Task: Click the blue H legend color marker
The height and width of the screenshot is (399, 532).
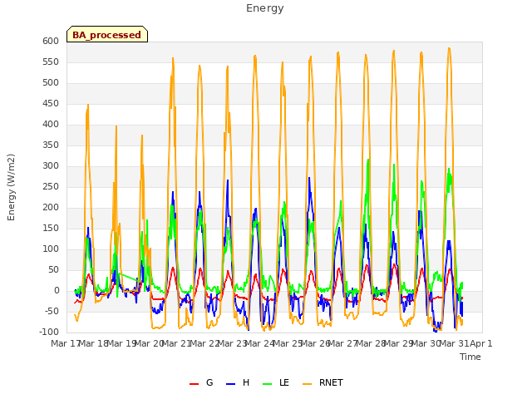Action: [230, 384]
